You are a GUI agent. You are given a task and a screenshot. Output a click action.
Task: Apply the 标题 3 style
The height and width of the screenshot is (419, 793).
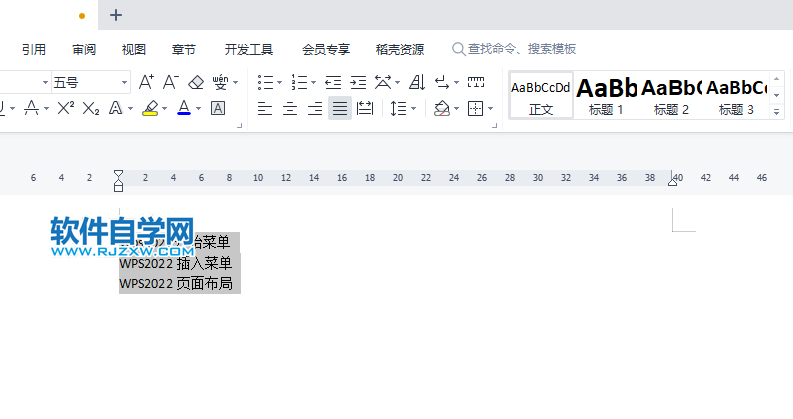click(x=736, y=96)
